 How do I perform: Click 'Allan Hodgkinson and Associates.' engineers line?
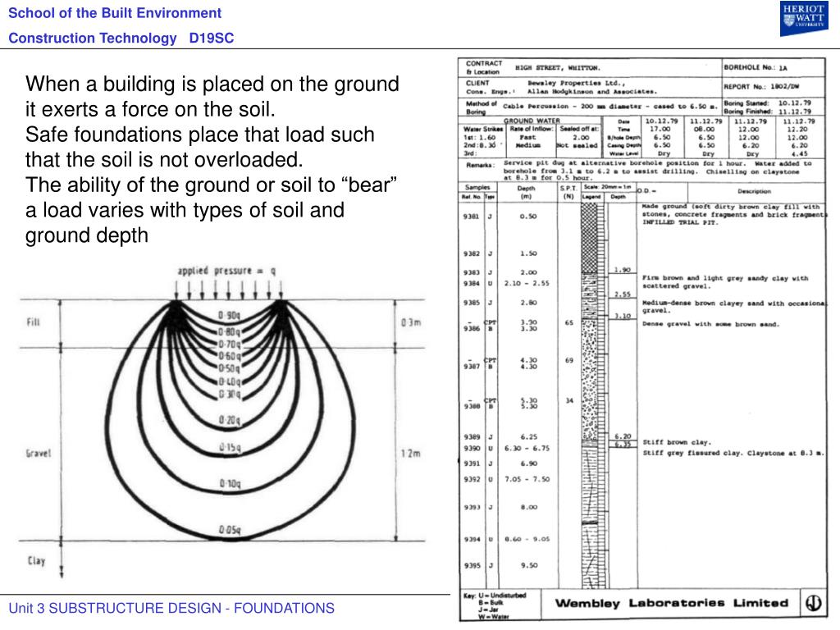pyautogui.click(x=591, y=92)
